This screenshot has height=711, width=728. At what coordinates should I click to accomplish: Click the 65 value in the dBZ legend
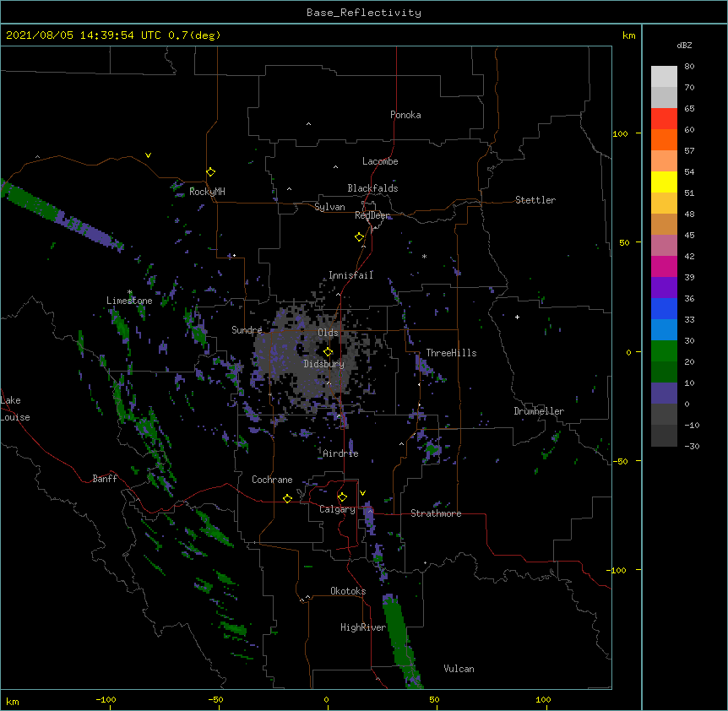(x=689, y=109)
